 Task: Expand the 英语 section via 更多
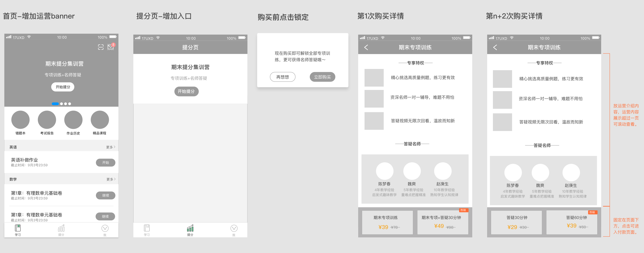pyautogui.click(x=111, y=147)
